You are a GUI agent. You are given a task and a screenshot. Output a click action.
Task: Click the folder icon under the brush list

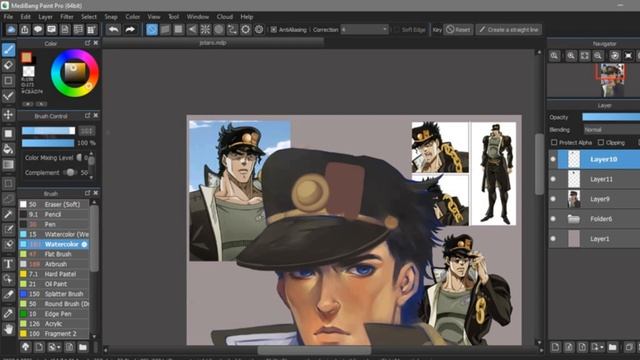click(x=83, y=347)
